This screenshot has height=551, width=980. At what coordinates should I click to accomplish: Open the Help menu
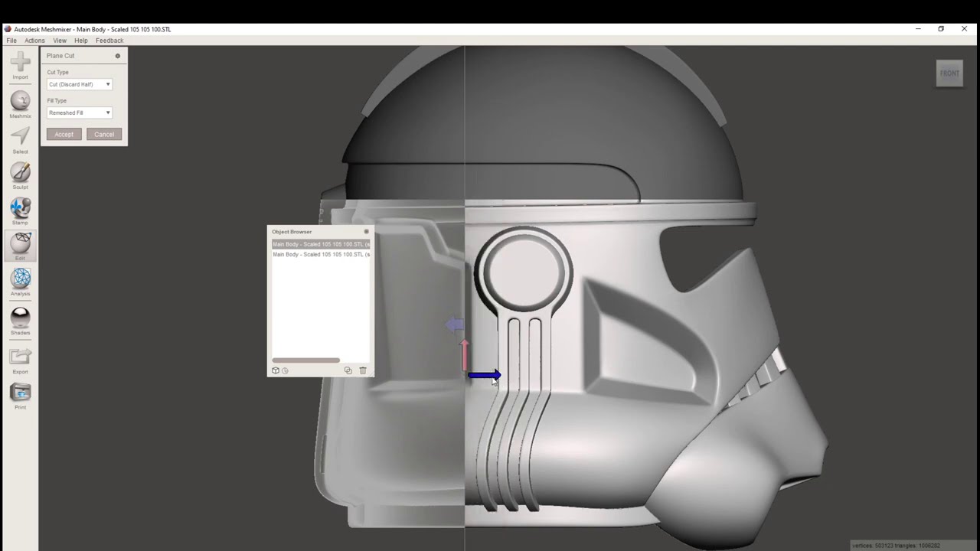pos(81,41)
